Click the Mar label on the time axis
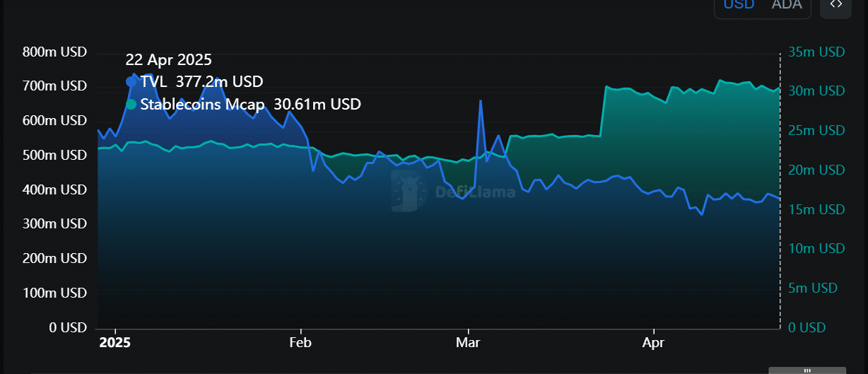The width and height of the screenshot is (868, 374). coord(468,342)
